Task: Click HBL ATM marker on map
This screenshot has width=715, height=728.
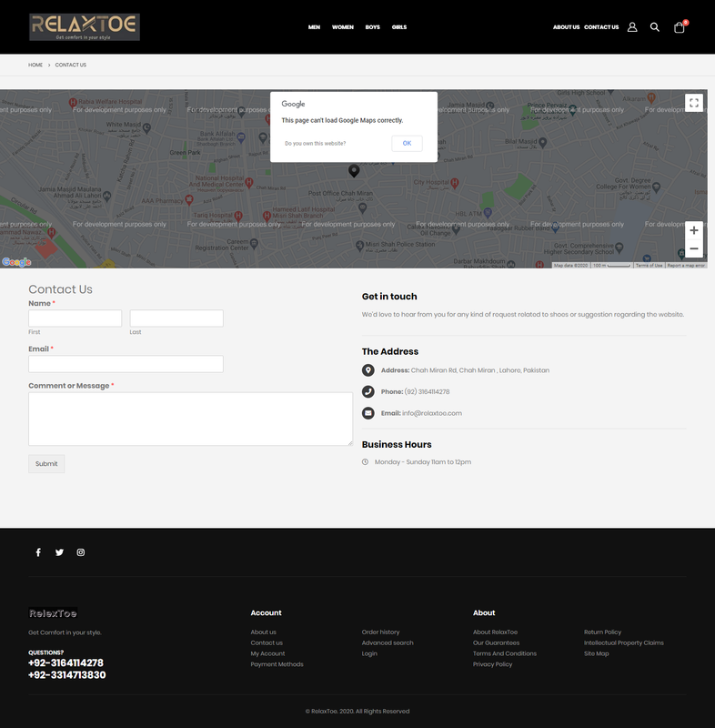Action: (x=488, y=213)
